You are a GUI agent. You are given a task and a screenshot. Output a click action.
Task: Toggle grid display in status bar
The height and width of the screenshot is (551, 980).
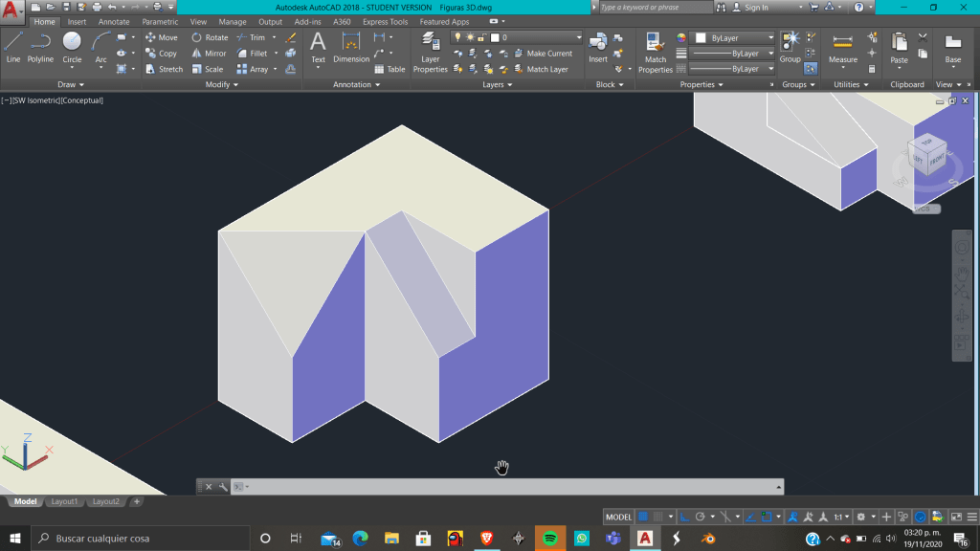point(643,517)
